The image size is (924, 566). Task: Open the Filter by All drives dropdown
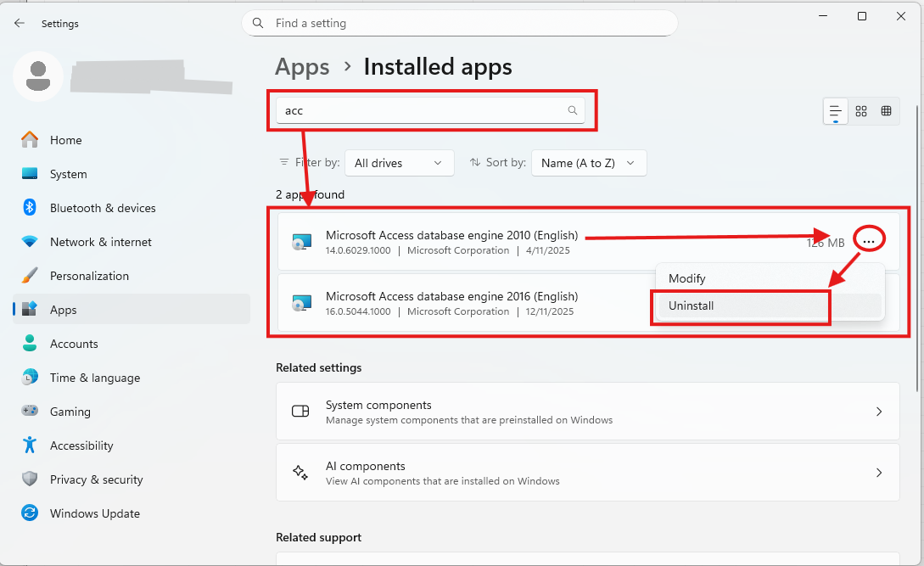[399, 163]
